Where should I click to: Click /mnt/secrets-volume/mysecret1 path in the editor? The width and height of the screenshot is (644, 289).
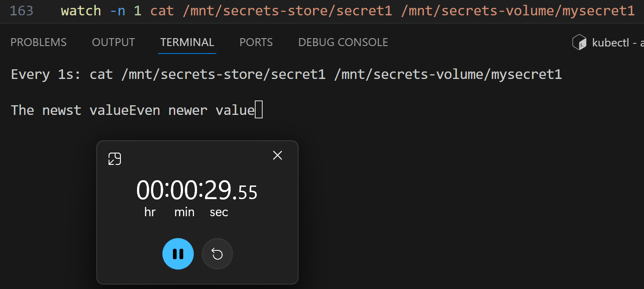[x=517, y=11]
